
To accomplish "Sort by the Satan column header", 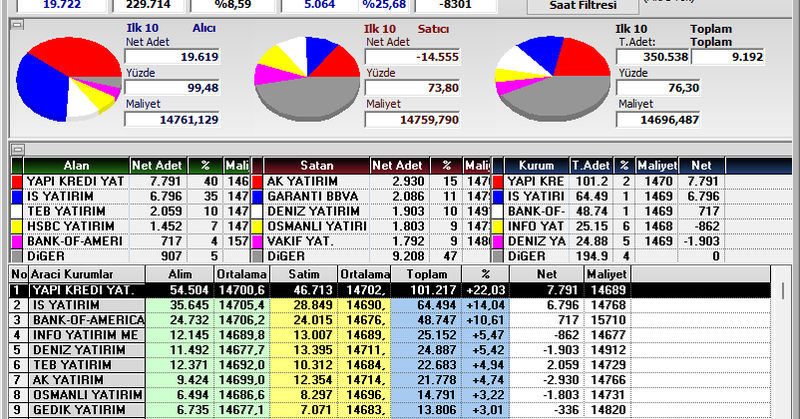I will [x=316, y=165].
